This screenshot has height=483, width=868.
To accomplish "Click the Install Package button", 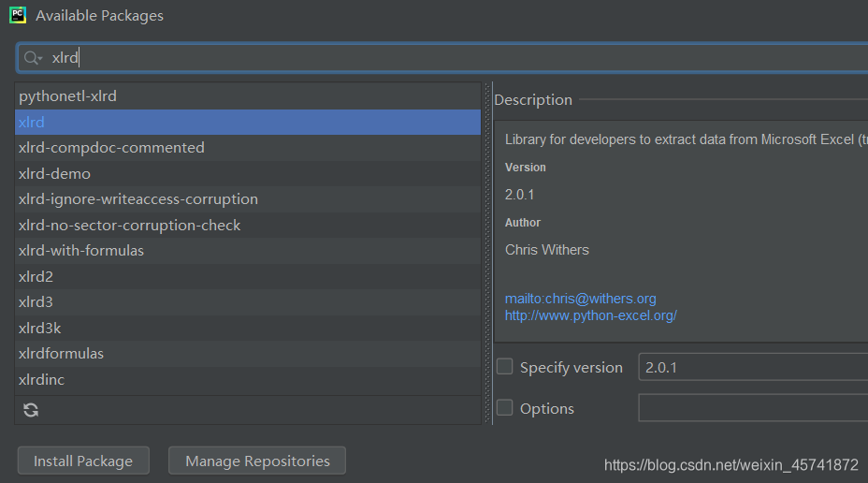I will click(83, 461).
